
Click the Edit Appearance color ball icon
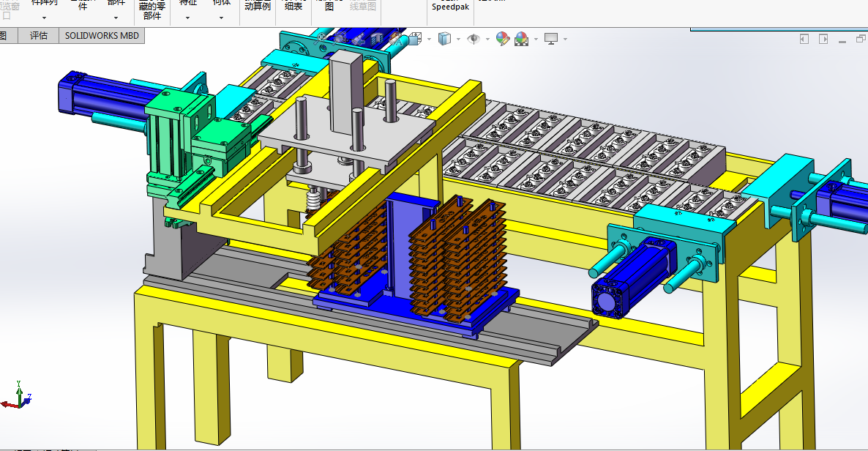click(x=502, y=38)
